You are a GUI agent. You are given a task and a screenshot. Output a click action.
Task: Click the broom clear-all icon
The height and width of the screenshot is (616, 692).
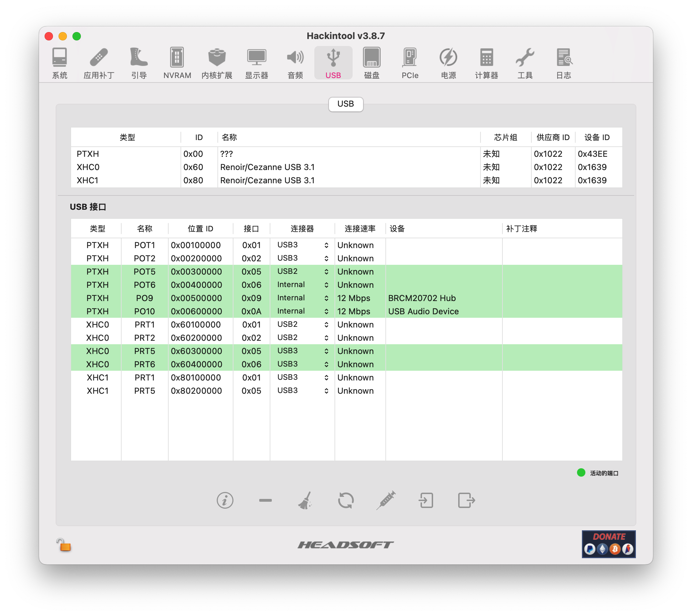point(306,501)
